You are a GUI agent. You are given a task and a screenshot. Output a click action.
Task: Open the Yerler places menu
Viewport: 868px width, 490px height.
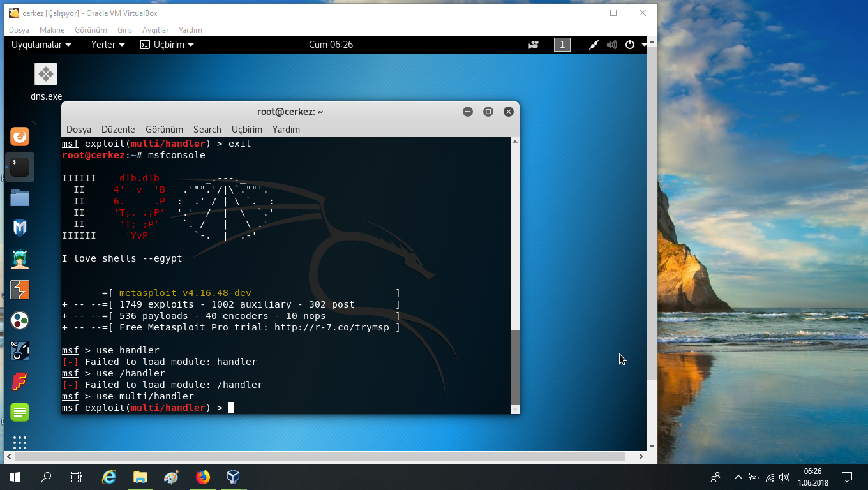[108, 45]
